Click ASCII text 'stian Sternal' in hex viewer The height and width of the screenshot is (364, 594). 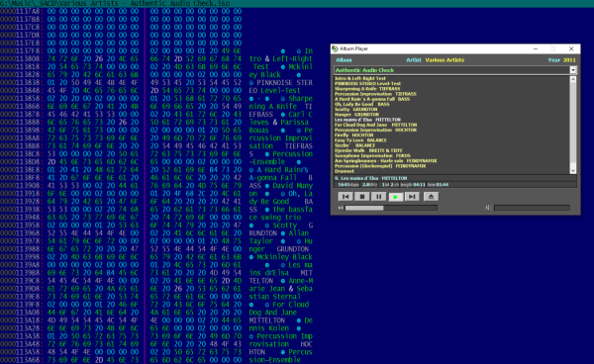(x=274, y=297)
